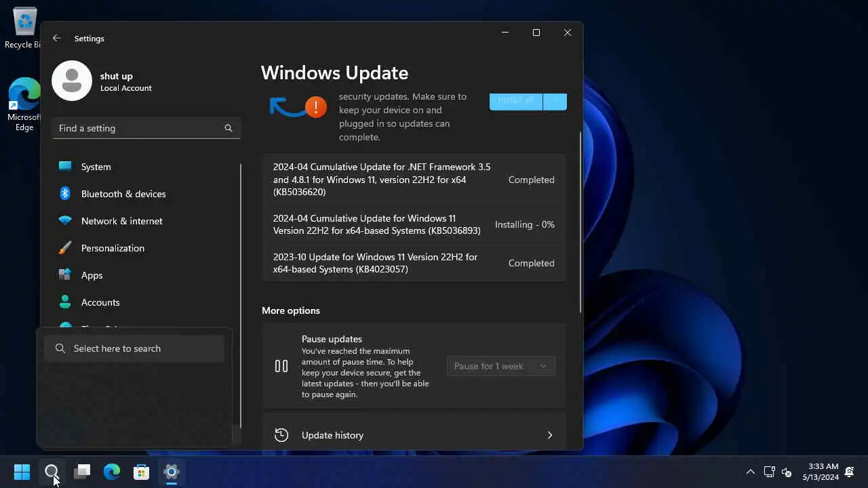This screenshot has width=868, height=488.
Task: Select the Microsoft Edge desktop shortcut
Action: [24, 104]
